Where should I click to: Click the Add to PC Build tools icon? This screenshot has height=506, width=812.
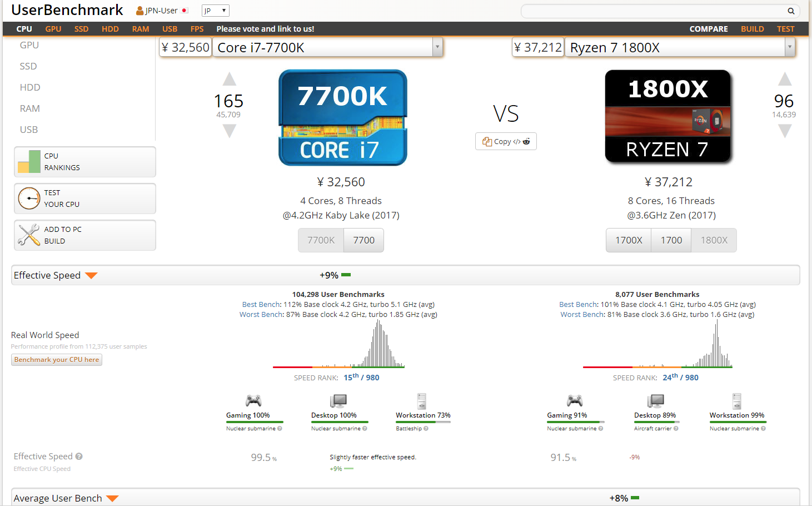(29, 235)
